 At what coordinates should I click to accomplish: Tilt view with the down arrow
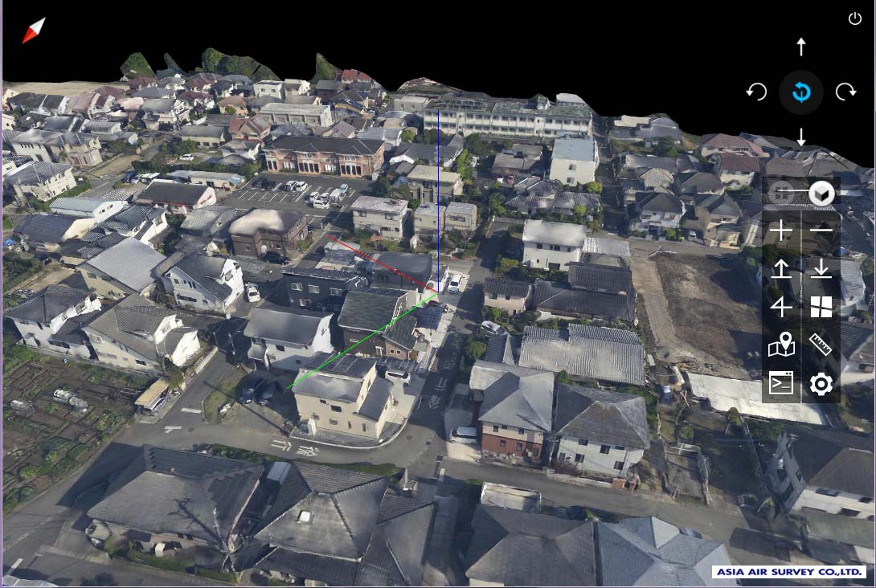[801, 137]
